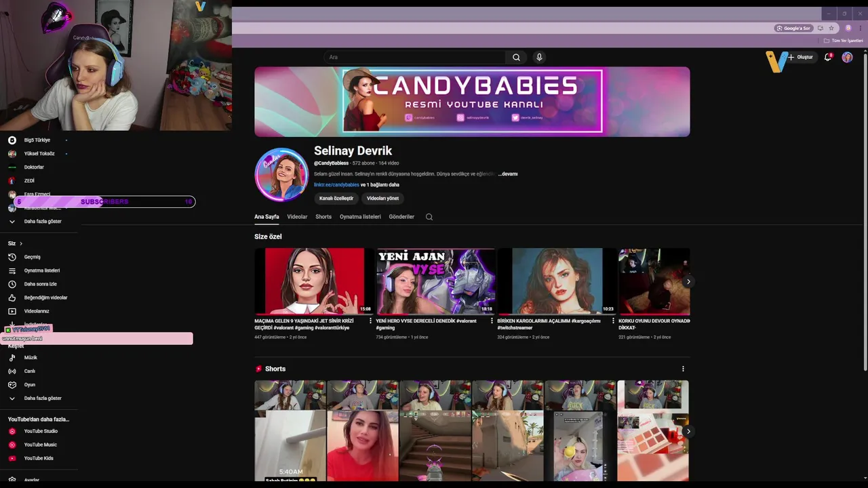Viewport: 868px width, 488px height.
Task: Click in the Ara search field
Action: coord(415,58)
